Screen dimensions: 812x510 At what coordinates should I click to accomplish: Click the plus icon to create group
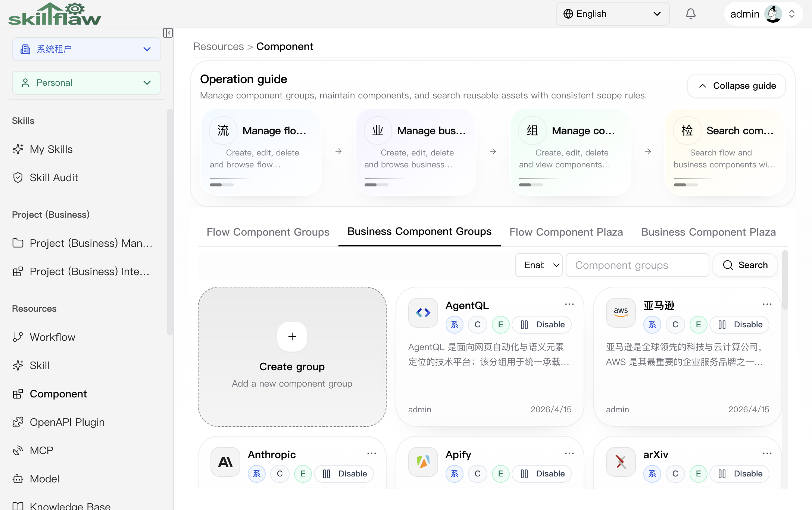292,337
